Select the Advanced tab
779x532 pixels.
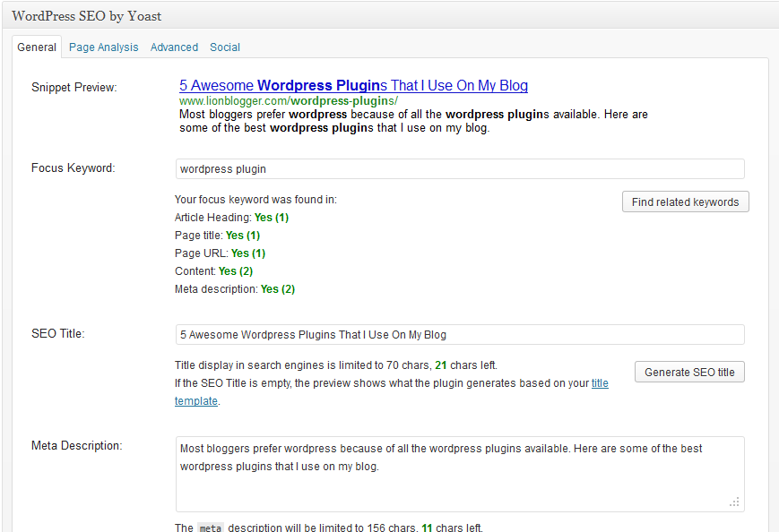pyautogui.click(x=174, y=47)
